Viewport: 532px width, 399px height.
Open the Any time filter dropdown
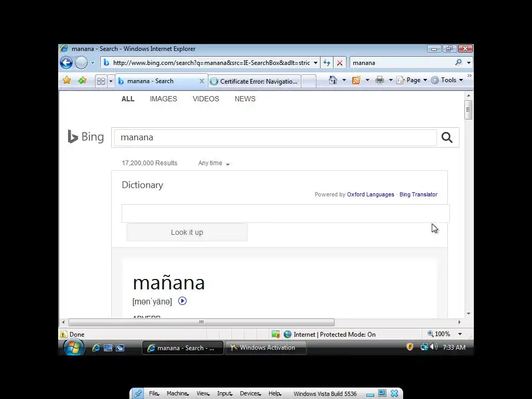click(x=214, y=163)
